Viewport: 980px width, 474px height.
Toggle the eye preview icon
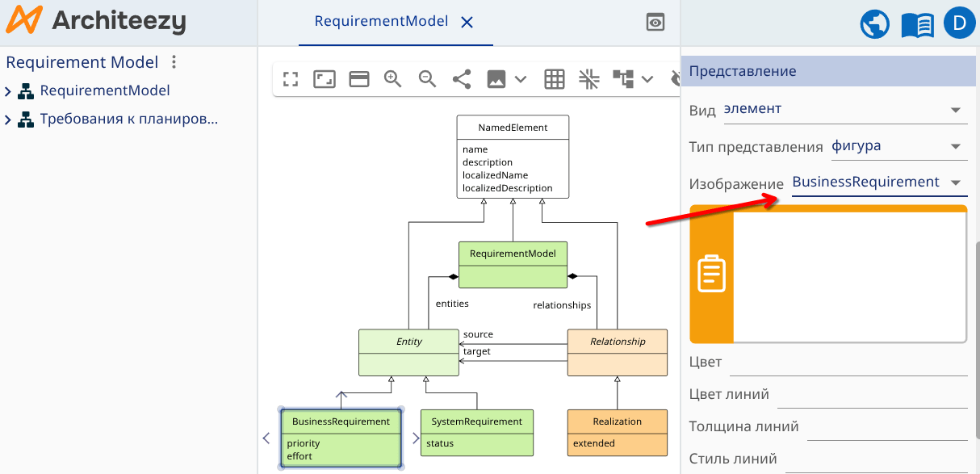pos(655,23)
